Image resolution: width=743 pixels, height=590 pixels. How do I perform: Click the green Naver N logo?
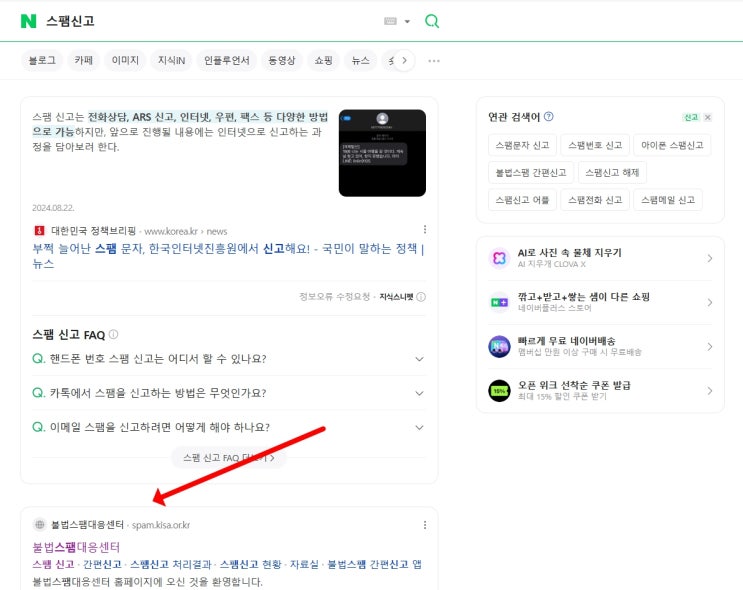(x=28, y=21)
